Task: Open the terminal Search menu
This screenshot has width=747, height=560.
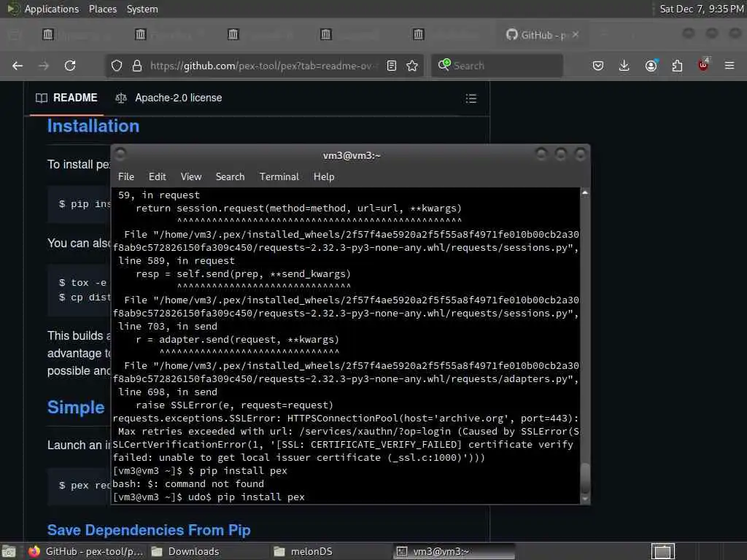Action: click(230, 176)
